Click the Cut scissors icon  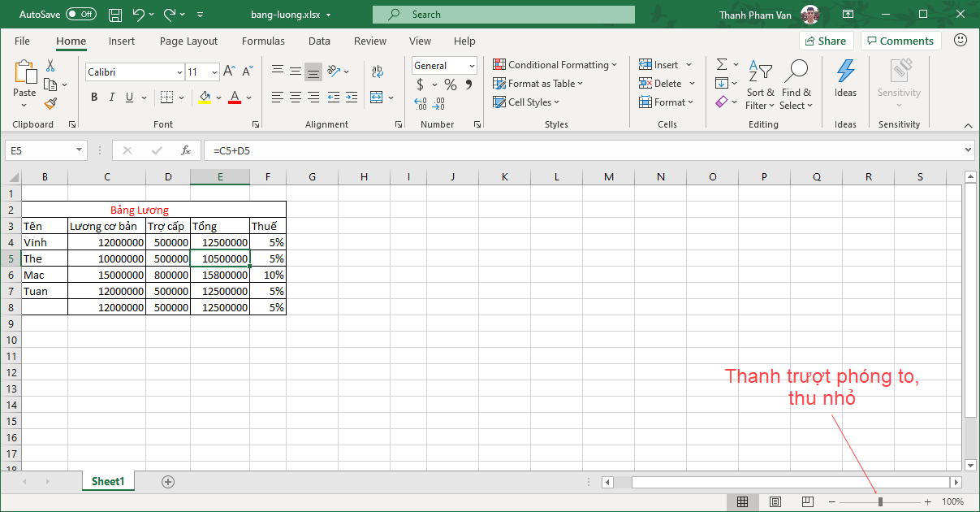pos(50,66)
